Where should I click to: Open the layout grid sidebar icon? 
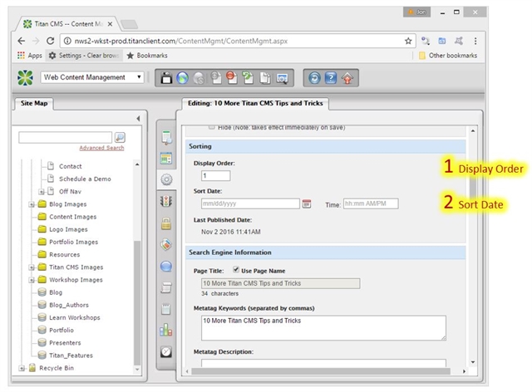166,159
